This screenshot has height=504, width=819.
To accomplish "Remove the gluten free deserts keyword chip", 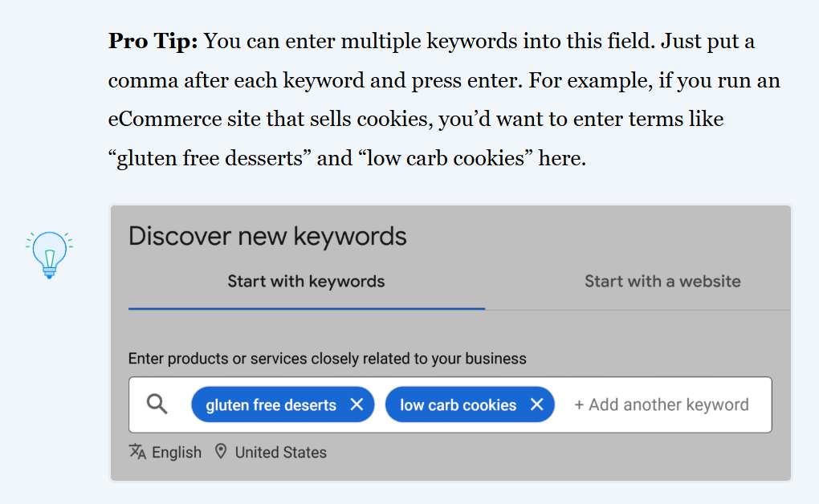I will (357, 404).
